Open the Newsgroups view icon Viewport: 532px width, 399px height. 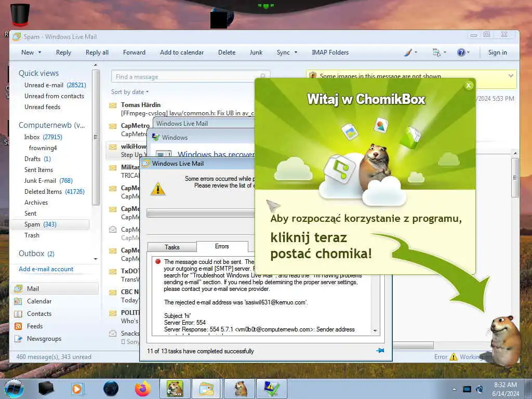click(18, 339)
